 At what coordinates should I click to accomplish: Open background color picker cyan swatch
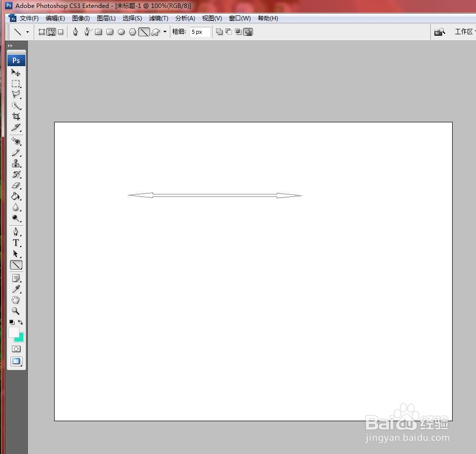20,339
